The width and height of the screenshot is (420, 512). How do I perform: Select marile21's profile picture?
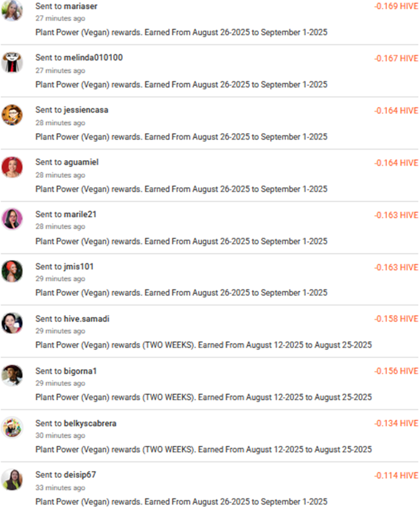12,219
